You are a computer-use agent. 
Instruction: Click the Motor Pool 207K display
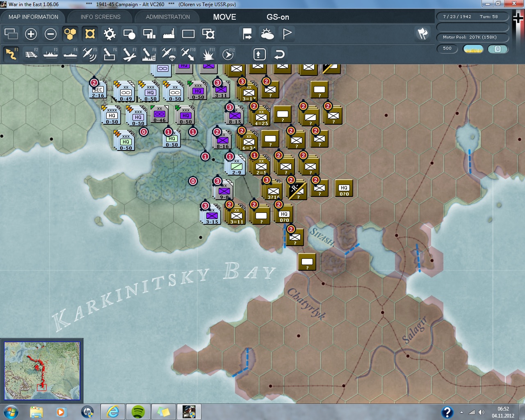tap(472, 37)
